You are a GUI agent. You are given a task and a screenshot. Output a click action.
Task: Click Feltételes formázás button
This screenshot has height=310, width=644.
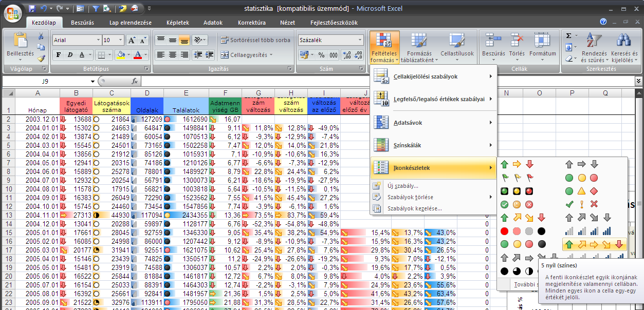(x=384, y=47)
